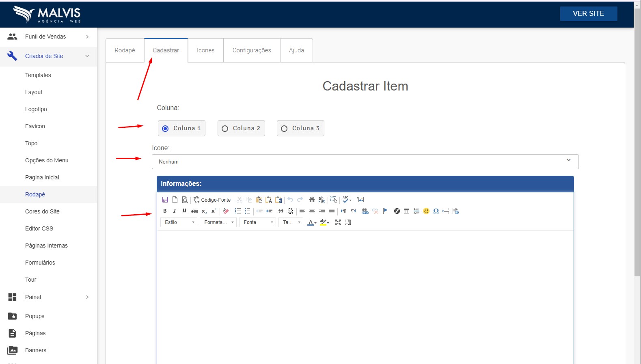Paste from Word icon
This screenshot has width=641, height=364.
click(278, 200)
